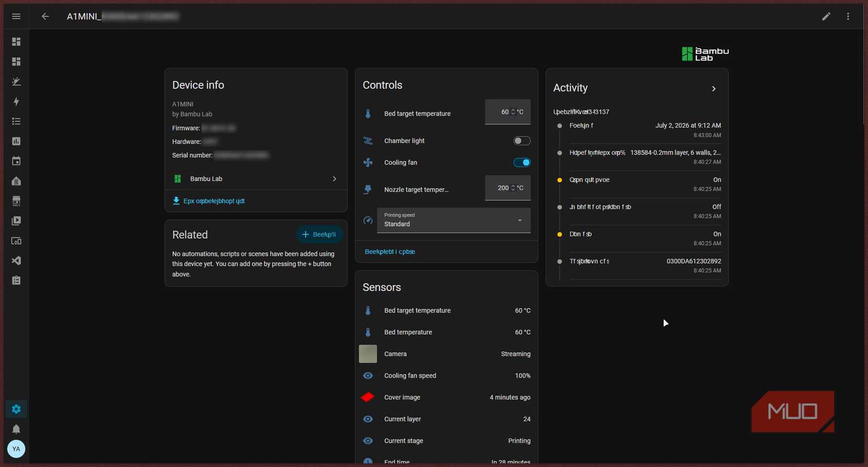Open the Studio Code Server VS Code icon
Screen dimensions: 868x467
[16, 261]
